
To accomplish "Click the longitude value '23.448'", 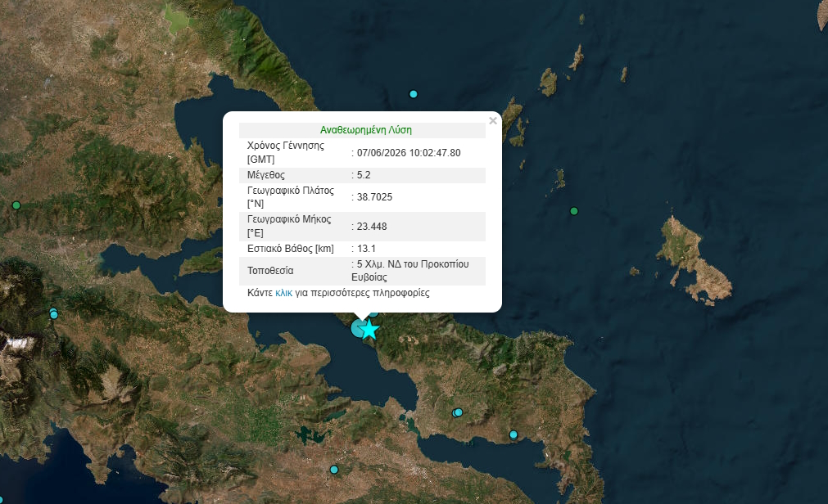I will click(372, 227).
